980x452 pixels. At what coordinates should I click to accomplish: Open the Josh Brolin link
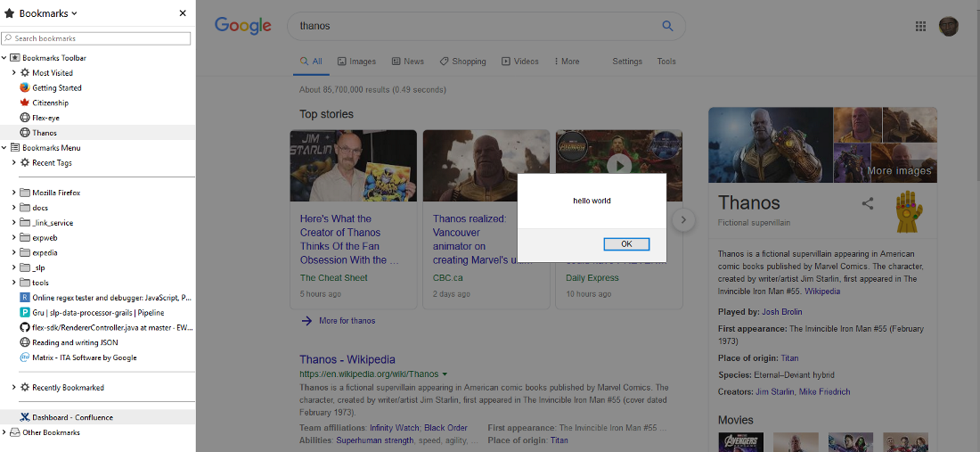coord(782,312)
